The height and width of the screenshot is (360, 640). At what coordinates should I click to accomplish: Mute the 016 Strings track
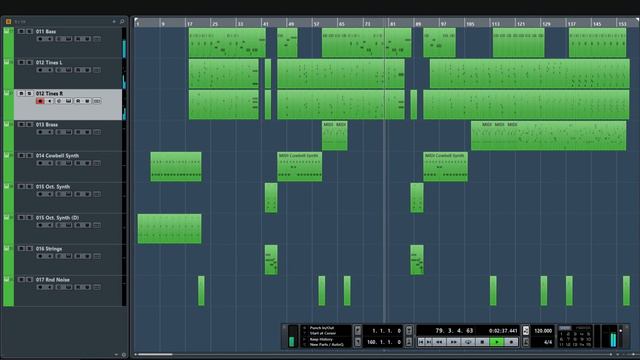tap(21, 249)
